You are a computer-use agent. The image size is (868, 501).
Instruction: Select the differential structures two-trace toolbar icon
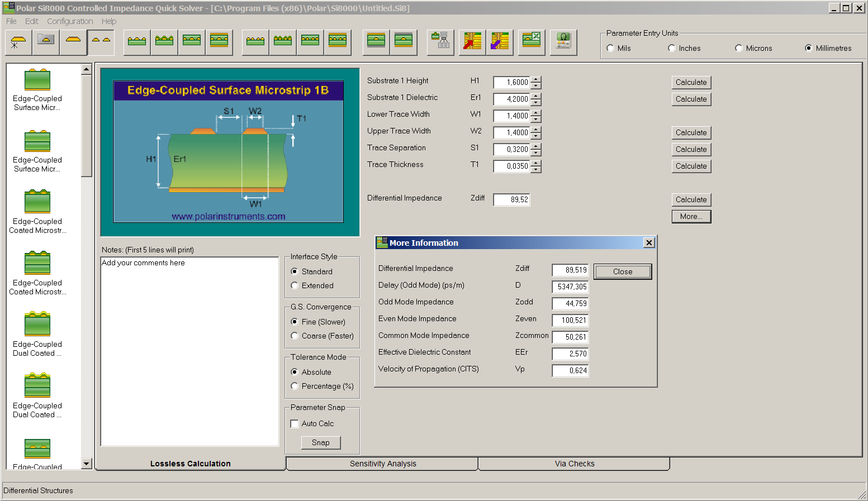tap(101, 42)
